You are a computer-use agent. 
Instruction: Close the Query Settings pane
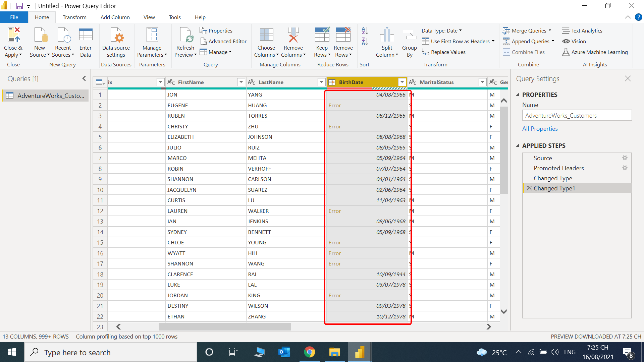[x=628, y=78]
